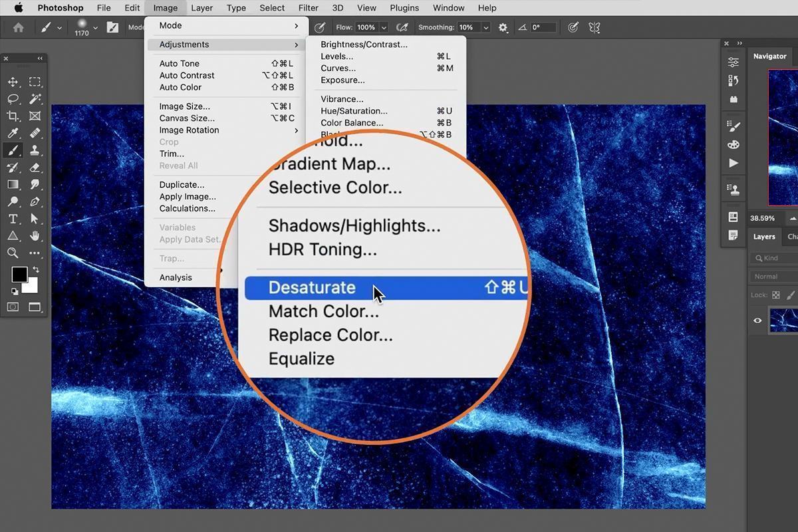Open Properties panel sliders icon

[733, 62]
